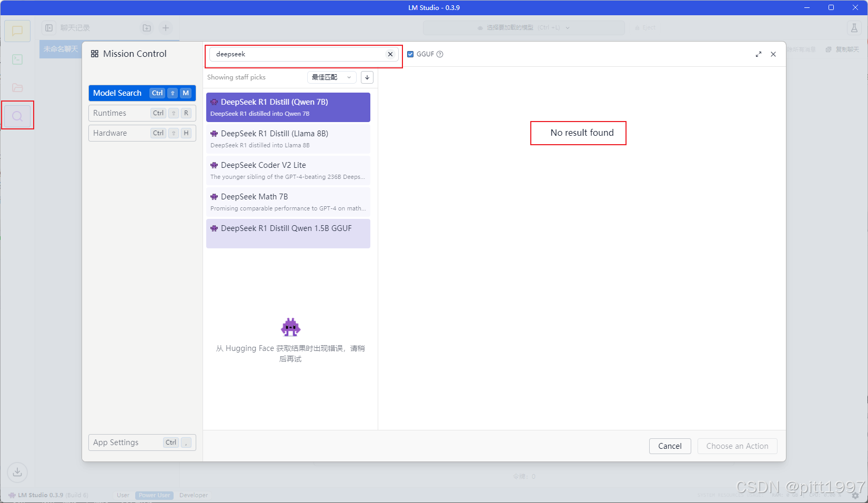Click the GGUF help question mark icon
This screenshot has height=503, width=868.
pyautogui.click(x=440, y=54)
